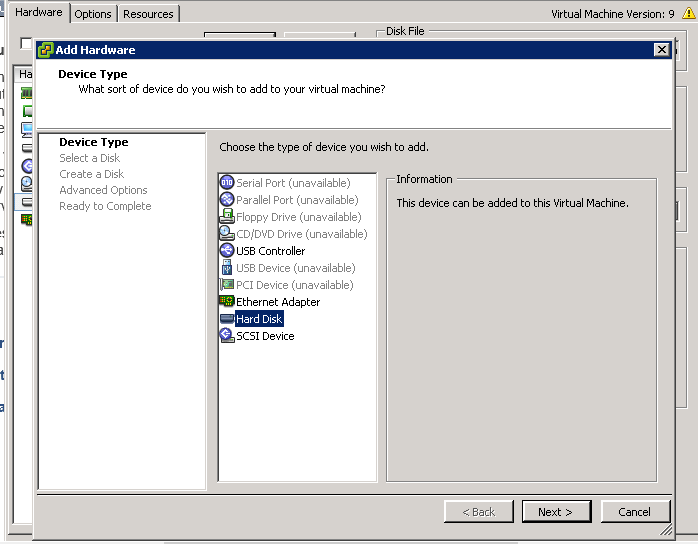The width and height of the screenshot is (698, 544).
Task: Click the yellow warning icon beside Virtual Machine Version
Action: point(688,13)
